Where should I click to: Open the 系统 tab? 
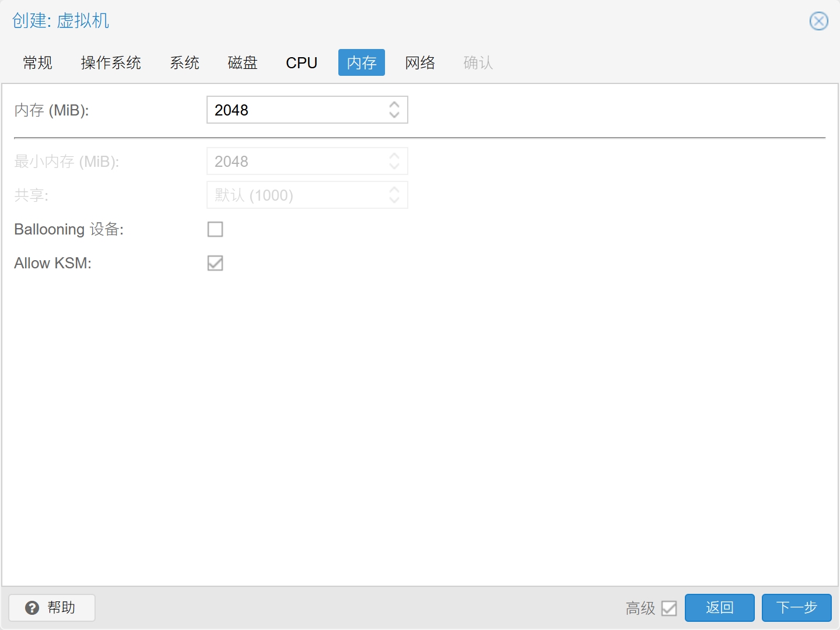point(184,62)
